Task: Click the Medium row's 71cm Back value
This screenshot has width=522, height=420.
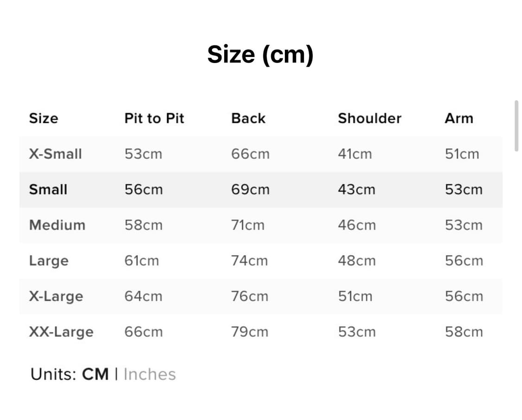Action: tap(248, 225)
